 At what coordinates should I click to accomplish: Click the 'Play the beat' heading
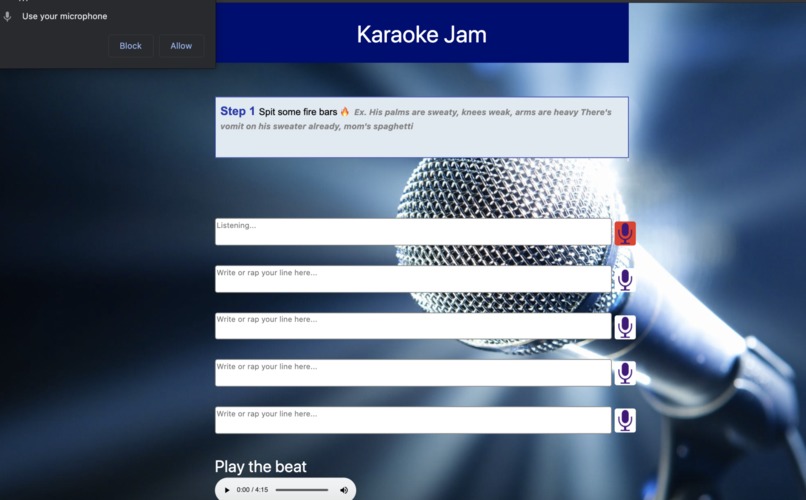261,467
